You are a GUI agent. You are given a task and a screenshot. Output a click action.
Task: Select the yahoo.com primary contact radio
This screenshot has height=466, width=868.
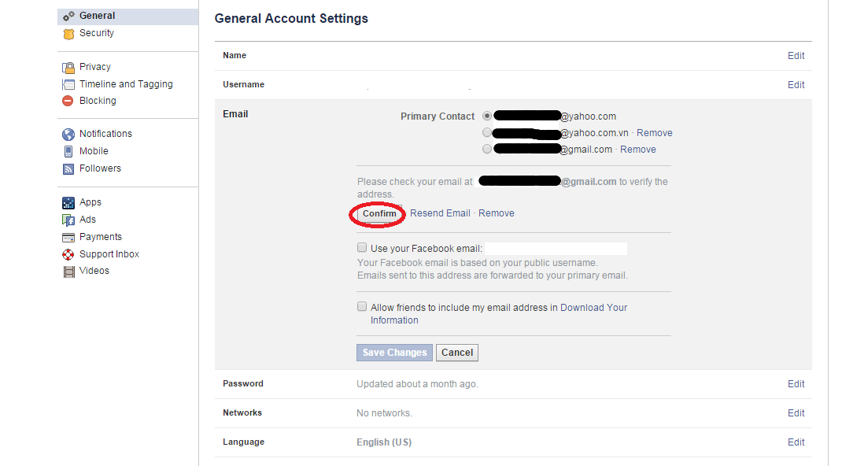(486, 116)
